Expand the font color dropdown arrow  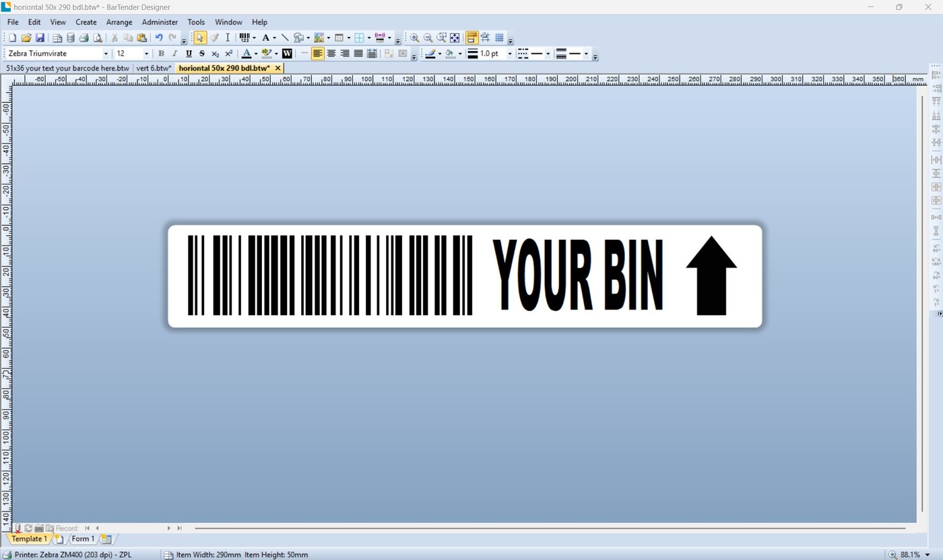(256, 54)
